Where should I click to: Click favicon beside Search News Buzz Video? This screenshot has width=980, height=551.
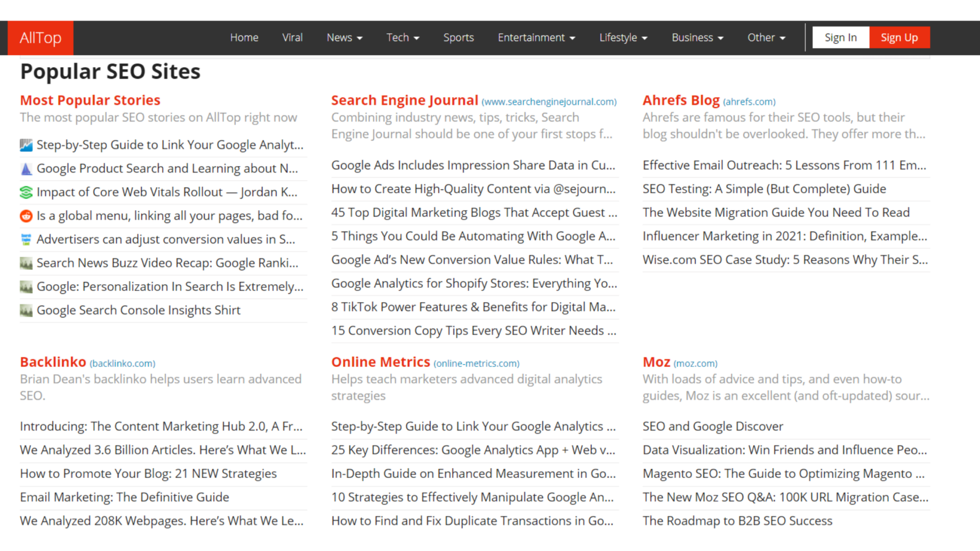coord(26,263)
